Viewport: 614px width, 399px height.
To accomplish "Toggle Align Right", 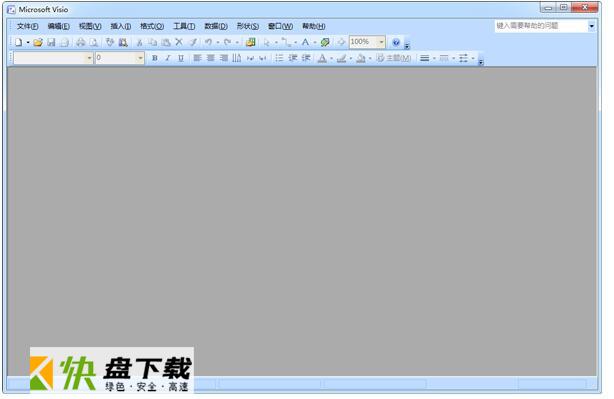I will [224, 58].
